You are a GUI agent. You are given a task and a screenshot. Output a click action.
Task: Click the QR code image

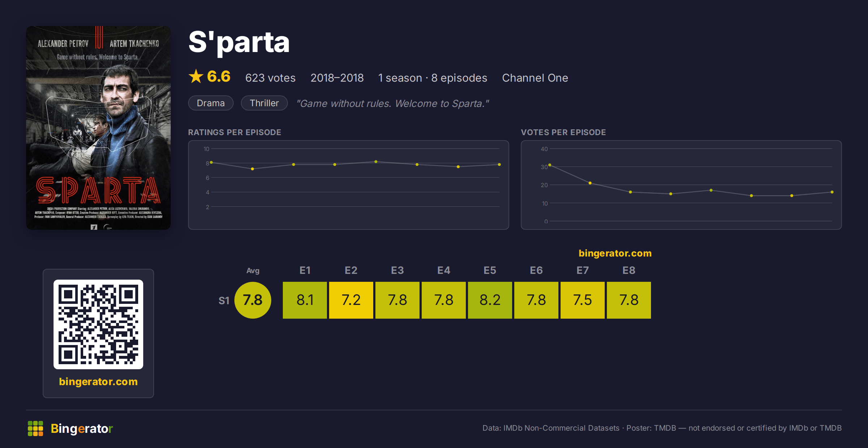pyautogui.click(x=98, y=324)
